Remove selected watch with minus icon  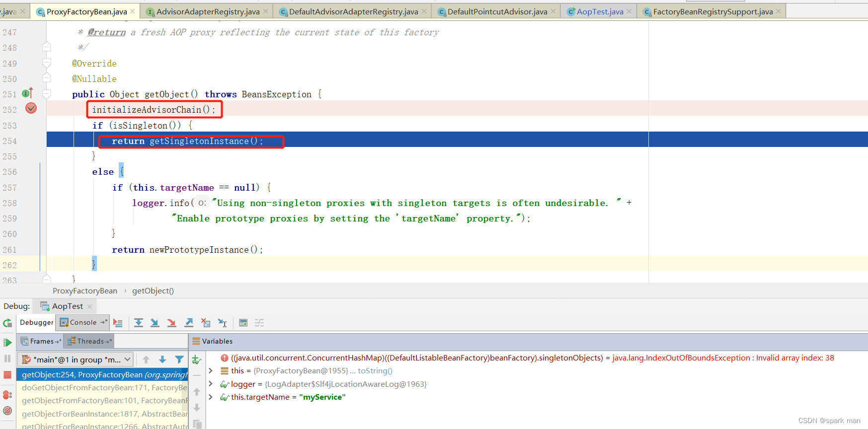coord(197,376)
